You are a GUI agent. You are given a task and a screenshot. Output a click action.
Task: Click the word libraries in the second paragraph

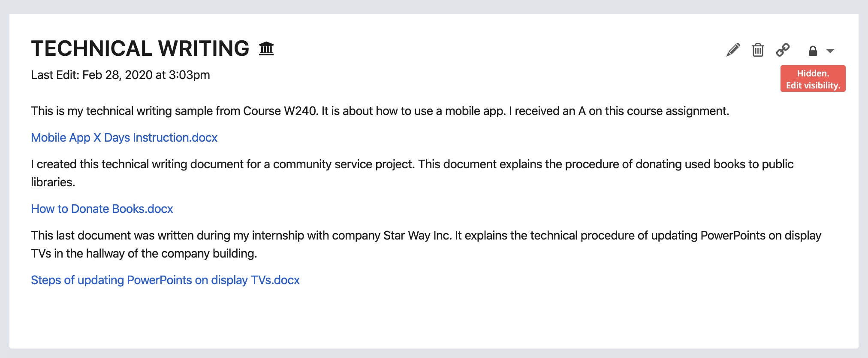[53, 182]
